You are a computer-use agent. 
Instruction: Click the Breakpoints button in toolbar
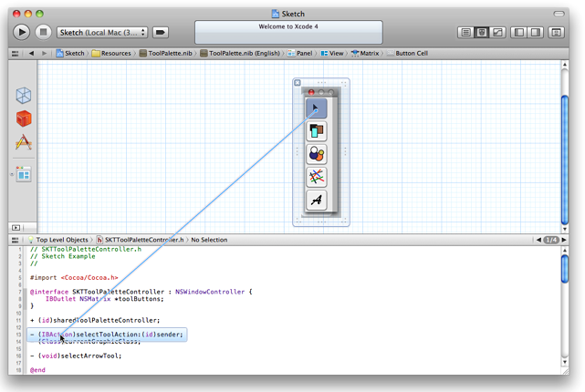(162, 33)
